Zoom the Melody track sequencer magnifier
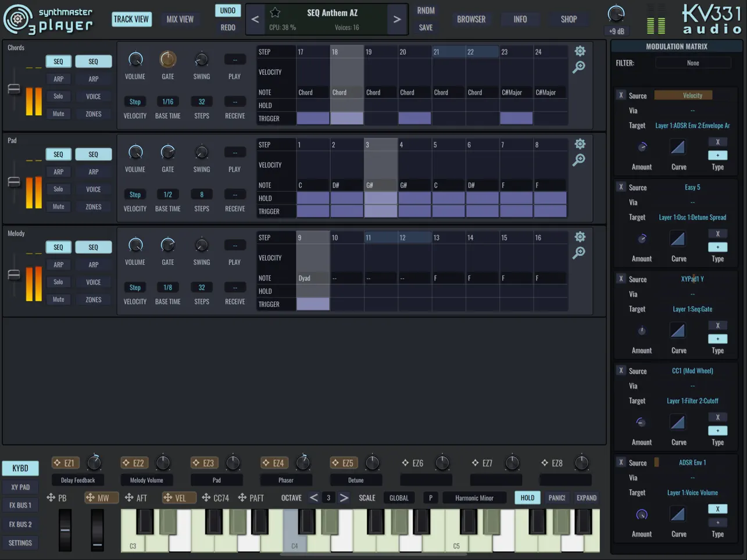 (x=579, y=253)
